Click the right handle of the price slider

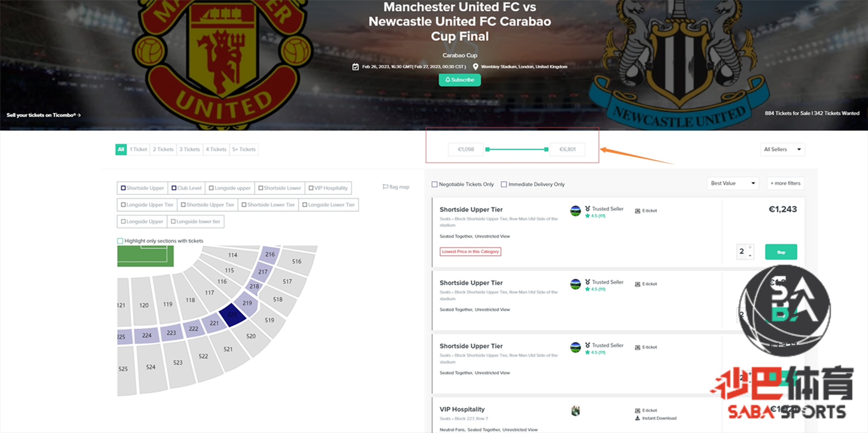pyautogui.click(x=546, y=149)
